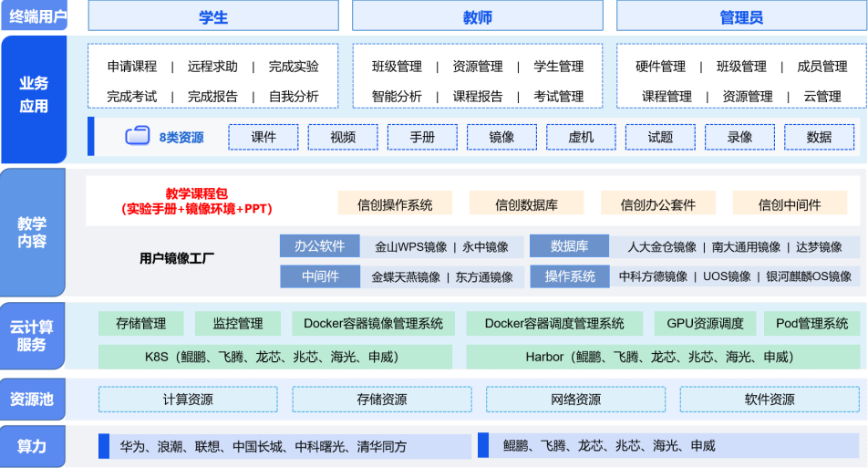Select the 教师 header box
This screenshot has width=868, height=468.
(478, 16)
